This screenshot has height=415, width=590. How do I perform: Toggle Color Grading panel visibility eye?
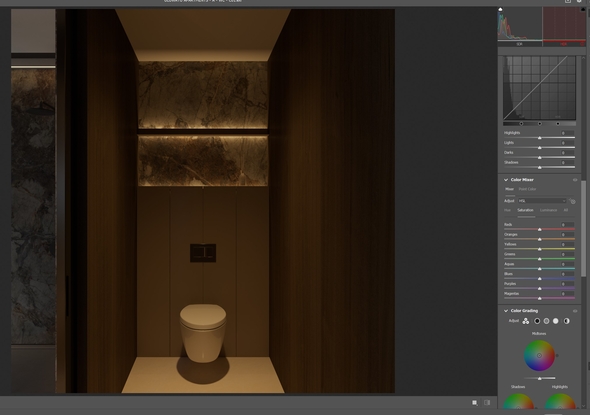575,311
